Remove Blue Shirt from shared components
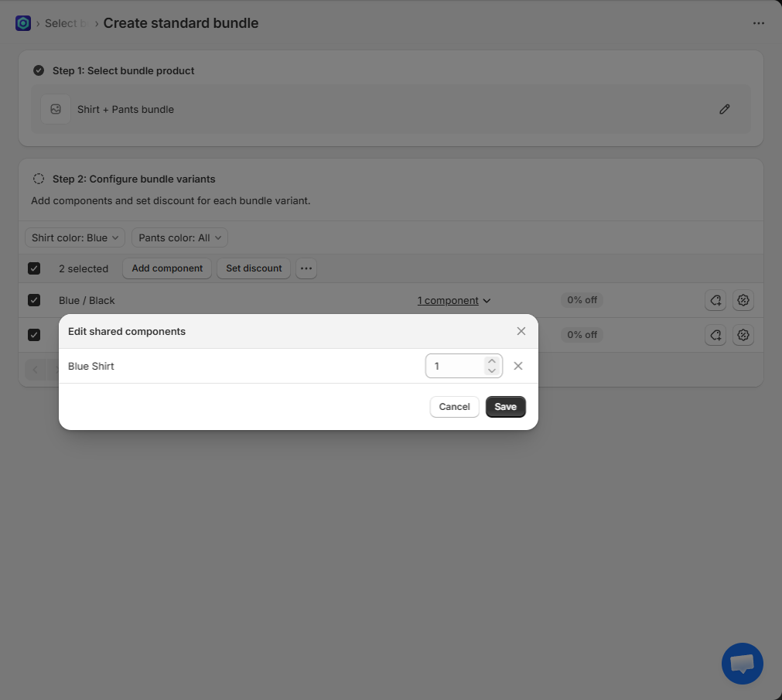The width and height of the screenshot is (782, 700). click(518, 366)
